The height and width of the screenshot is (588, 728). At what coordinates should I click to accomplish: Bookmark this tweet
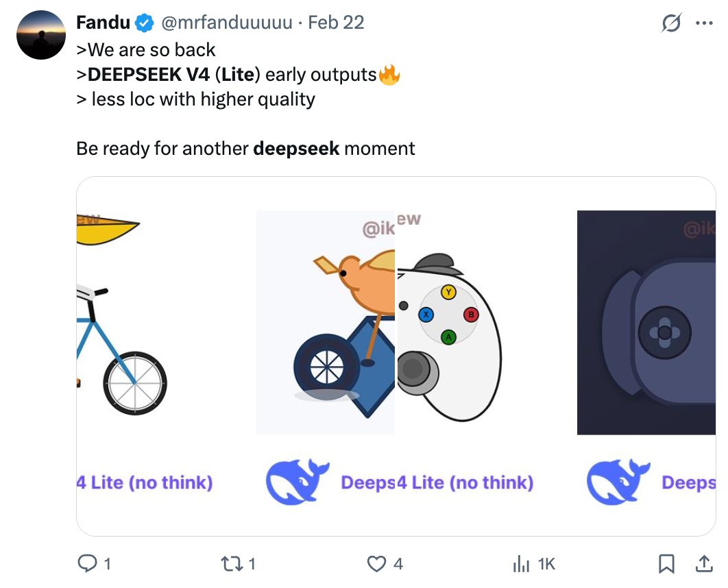tap(666, 563)
